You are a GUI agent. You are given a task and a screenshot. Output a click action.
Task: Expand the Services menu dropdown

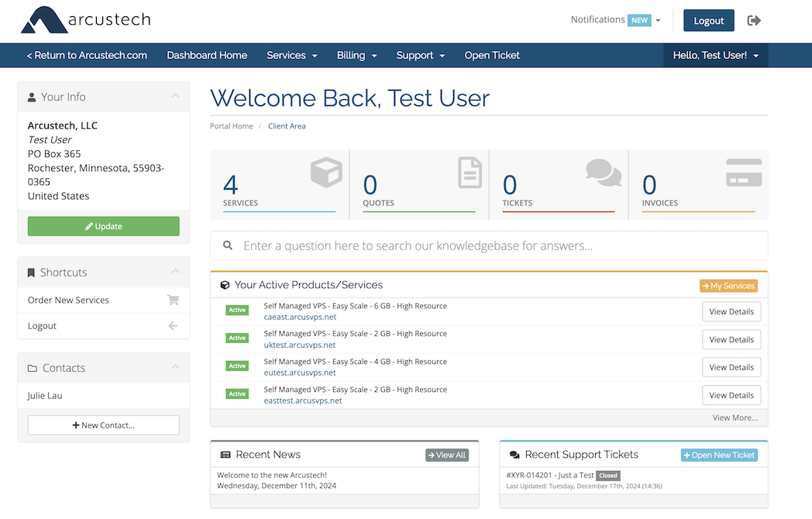pos(291,56)
